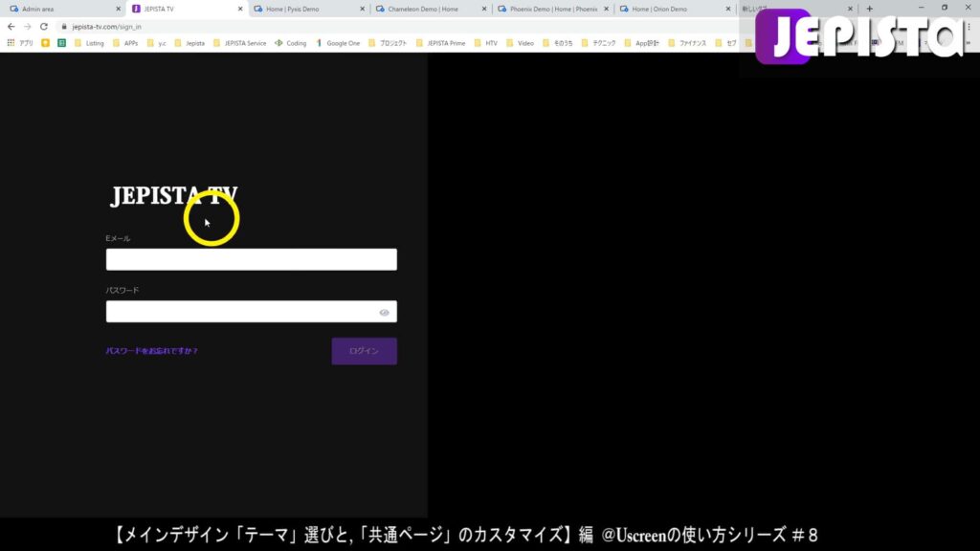980x551 pixels.
Task: Close the Chameleon Demo tab
Action: pyautogui.click(x=483, y=9)
